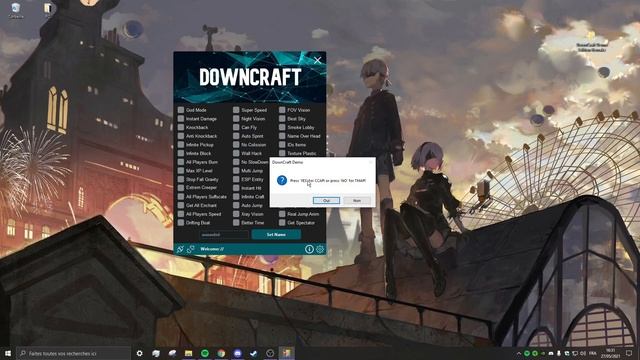Enable the All Players Burn checkbox
Viewport: 640px width, 360px height.
181,162
